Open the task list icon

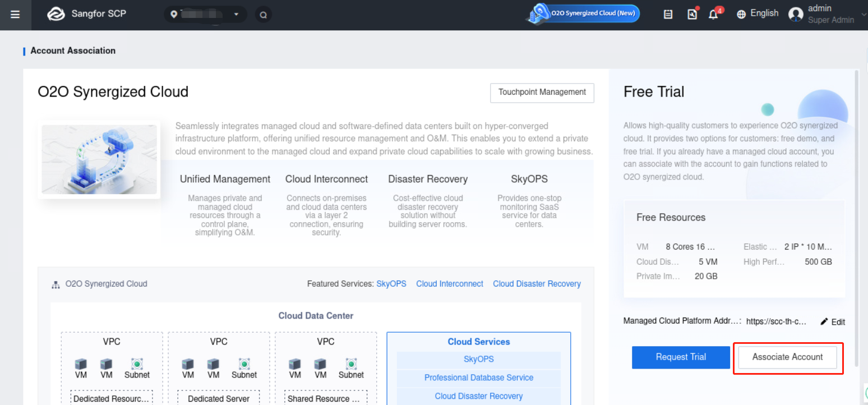point(668,15)
